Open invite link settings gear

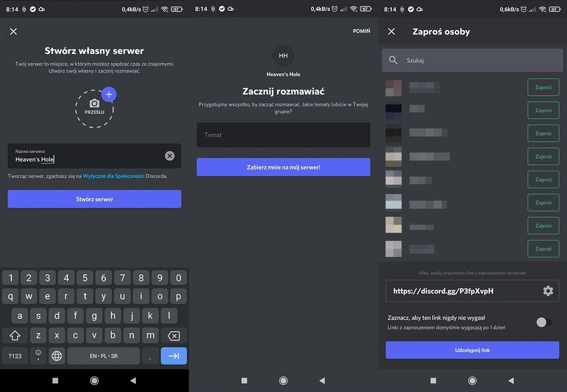[548, 291]
